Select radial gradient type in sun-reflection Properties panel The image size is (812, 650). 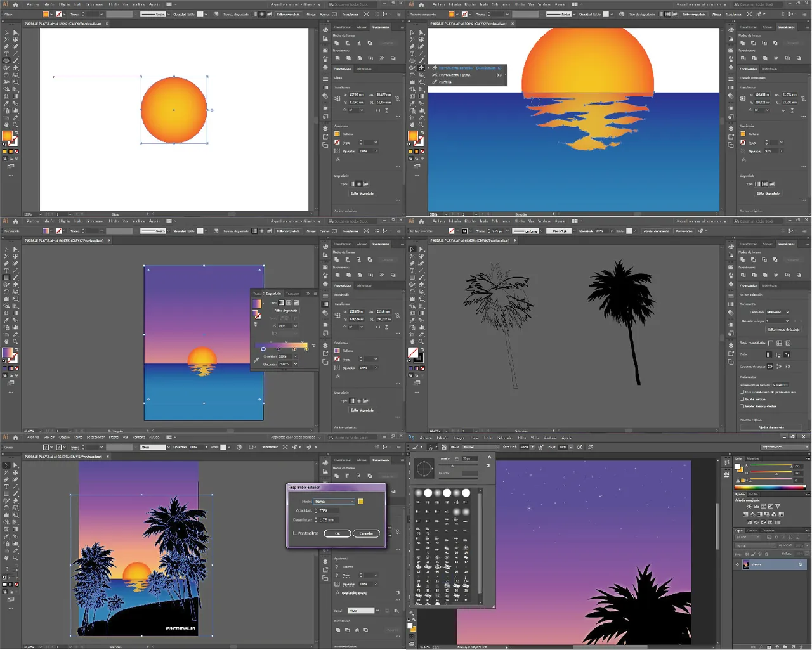coord(765,184)
